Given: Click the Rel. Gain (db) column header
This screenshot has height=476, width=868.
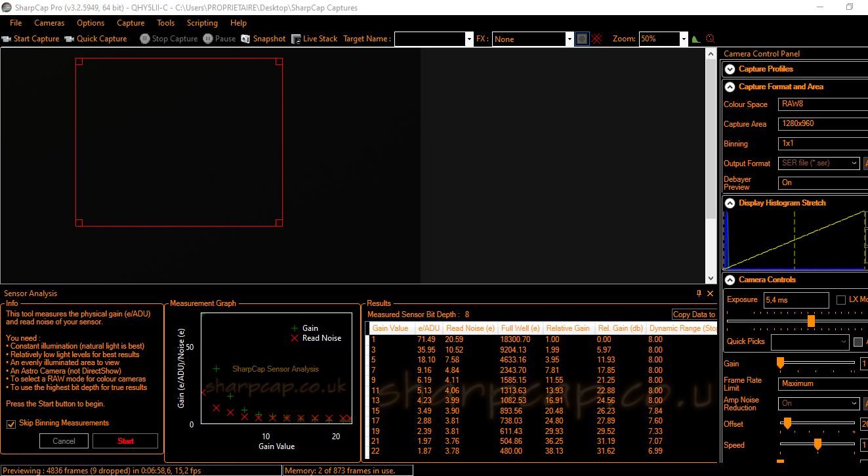Looking at the screenshot, I should coord(620,328).
